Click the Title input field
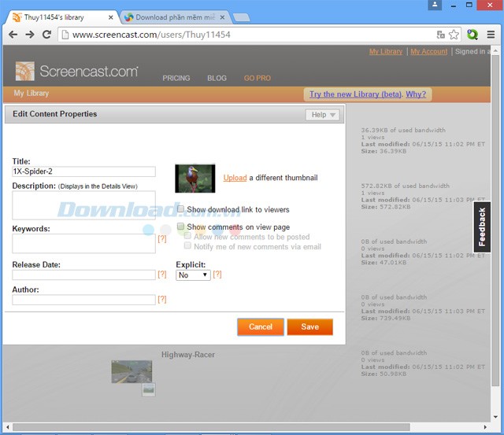Viewport: 504px width, 435px height. click(x=84, y=171)
